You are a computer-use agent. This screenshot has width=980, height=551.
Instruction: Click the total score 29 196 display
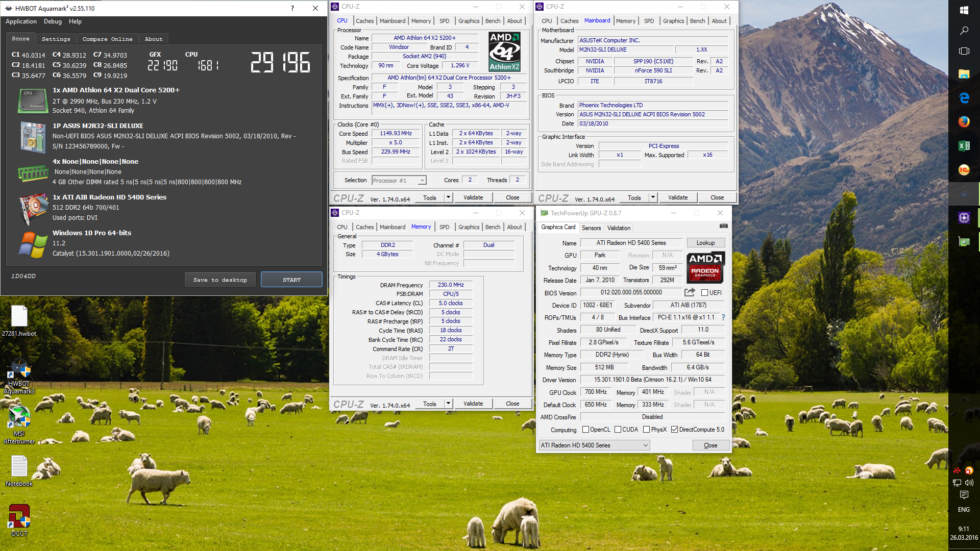pyautogui.click(x=280, y=62)
